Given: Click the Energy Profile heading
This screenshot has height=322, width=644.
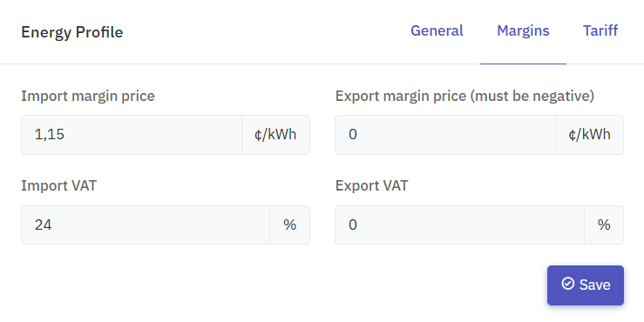Looking at the screenshot, I should click(71, 32).
